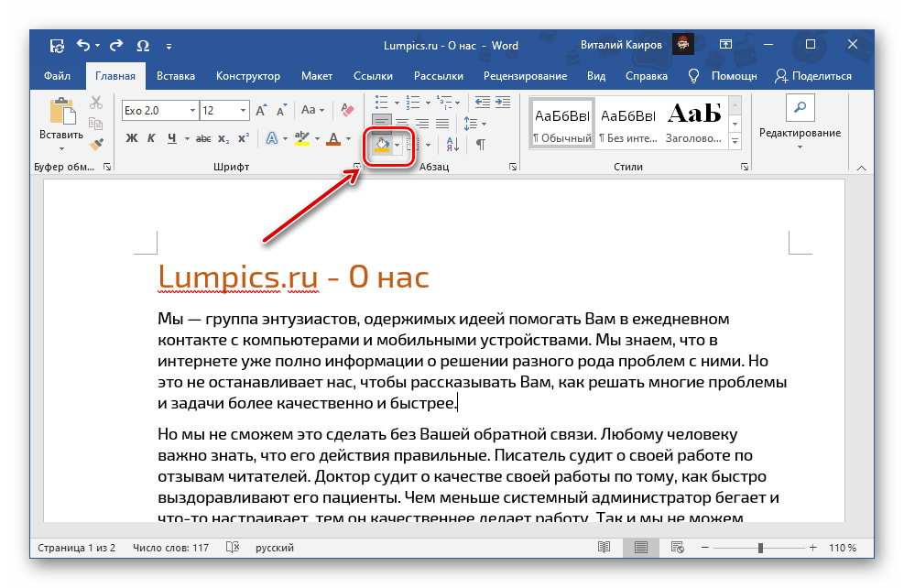
Task: Customize Quick Access Toolbar dropdown
Action: pos(169,46)
